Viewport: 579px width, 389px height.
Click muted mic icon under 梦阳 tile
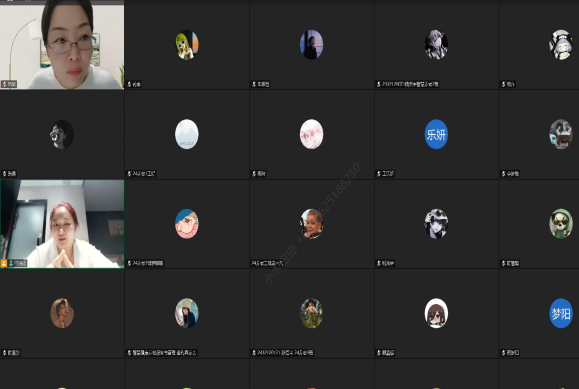click(503, 353)
